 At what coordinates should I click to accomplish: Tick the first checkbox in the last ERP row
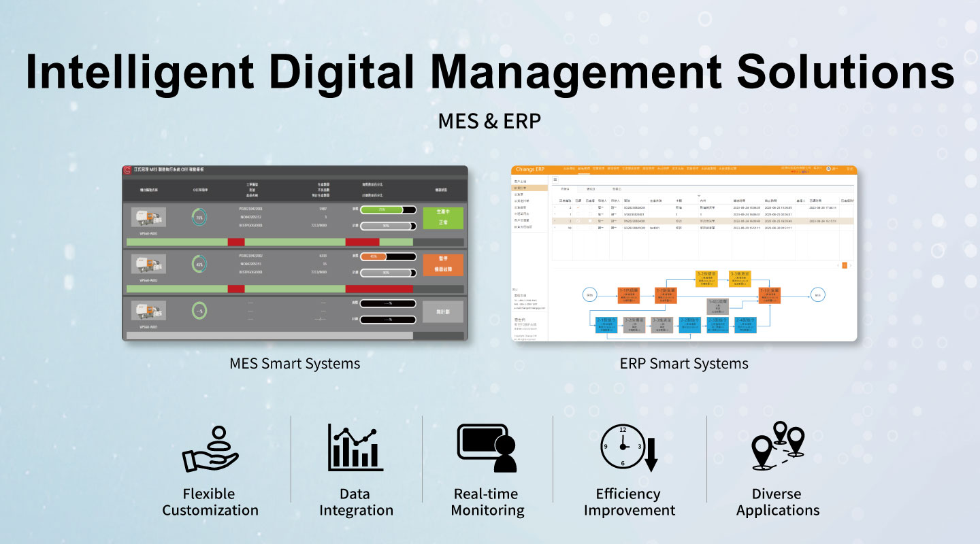pyautogui.click(x=578, y=228)
